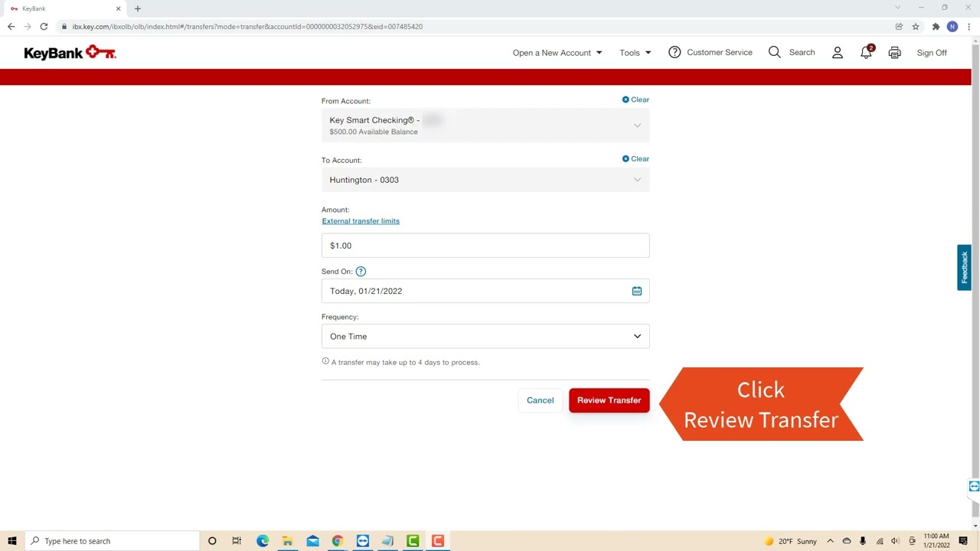The image size is (980, 551).
Task: Click the Send On date field
Action: [x=485, y=291]
